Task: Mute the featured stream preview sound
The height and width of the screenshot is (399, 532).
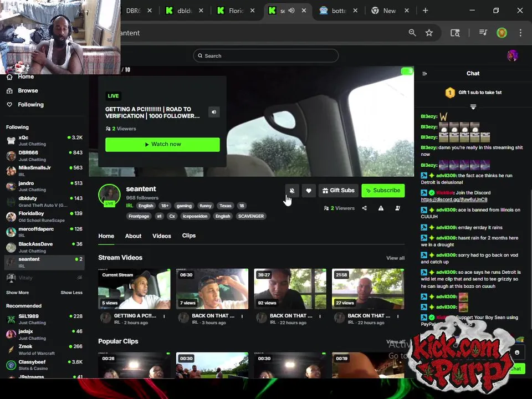Action: pyautogui.click(x=214, y=112)
